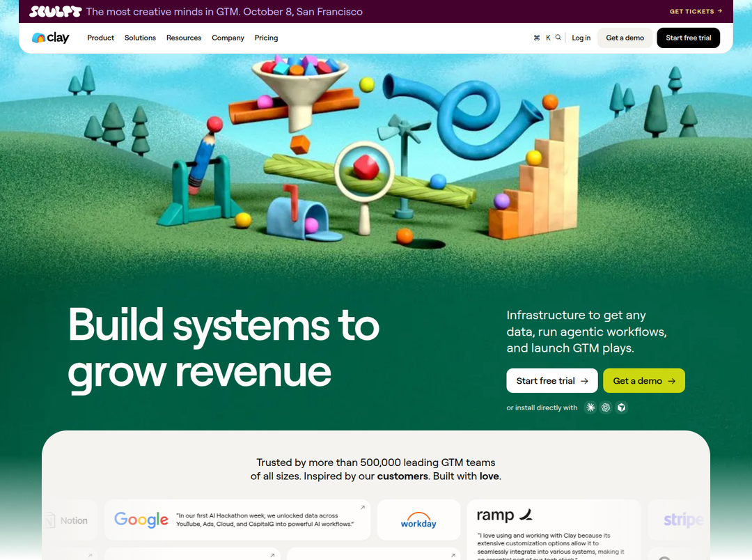The width and height of the screenshot is (752, 560).
Task: Click the Ramp customer quote text
Action: (551, 547)
